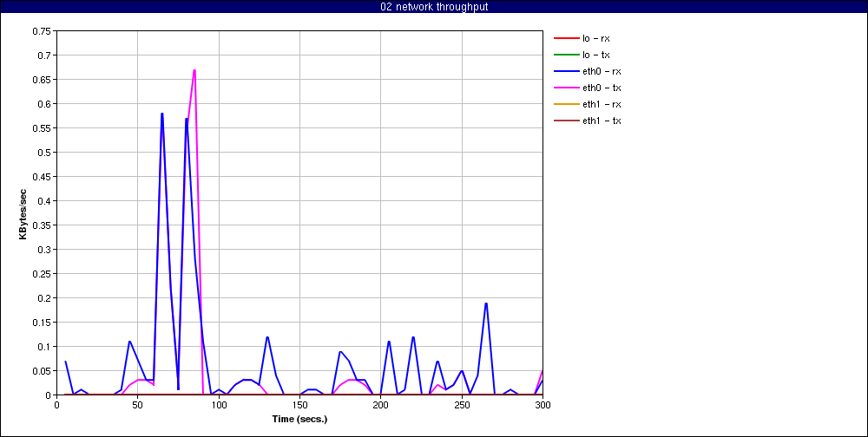This screenshot has width=868, height=437.
Task: Click the red lo rx legend line
Action: (566, 39)
